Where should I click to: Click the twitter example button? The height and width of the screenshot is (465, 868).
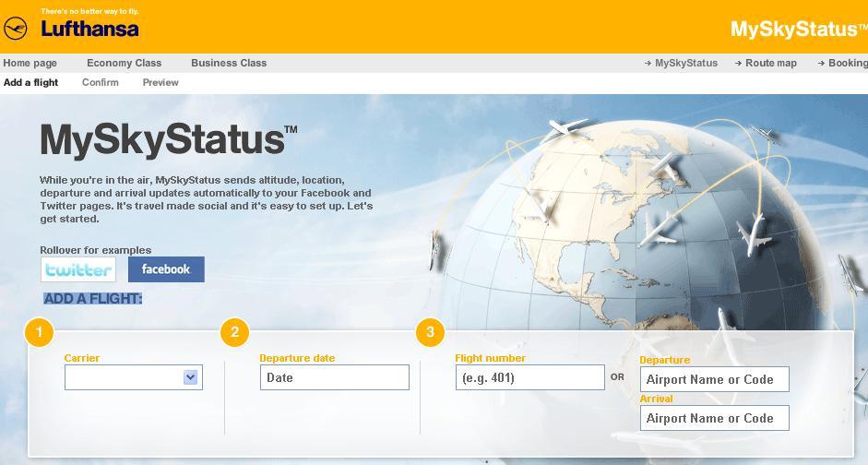(78, 269)
